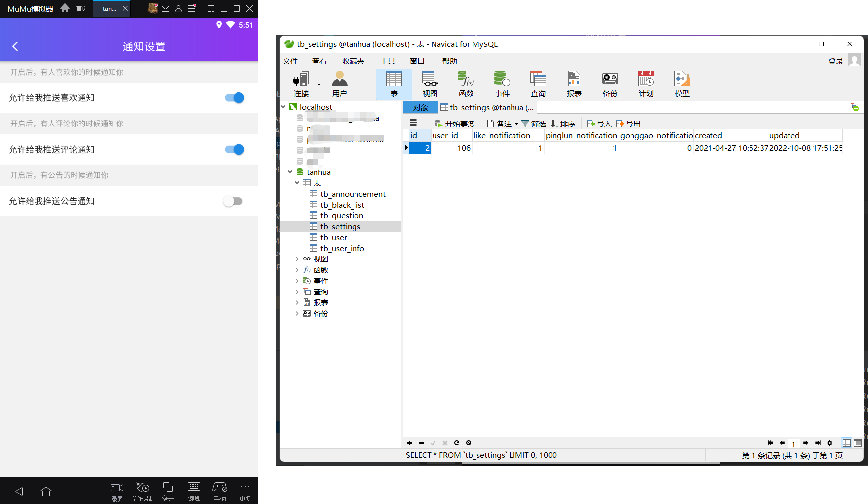Open MuMu 更多 options

[x=245, y=492]
